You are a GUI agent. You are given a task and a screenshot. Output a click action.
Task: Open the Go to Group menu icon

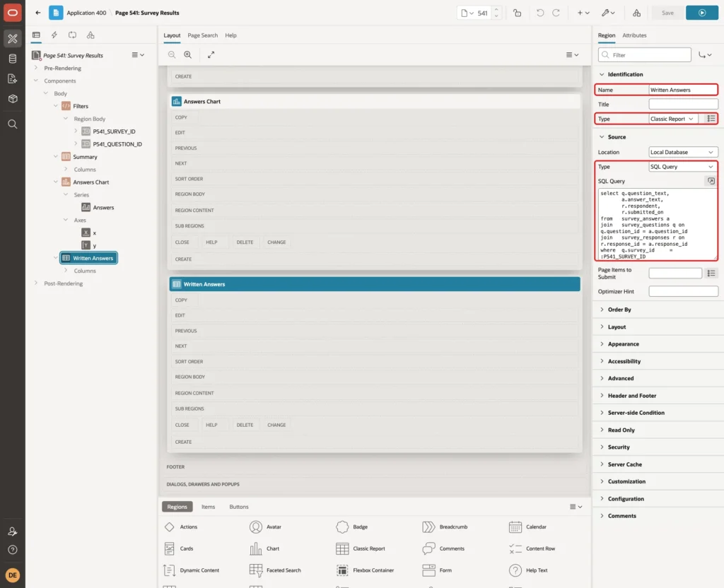705,55
